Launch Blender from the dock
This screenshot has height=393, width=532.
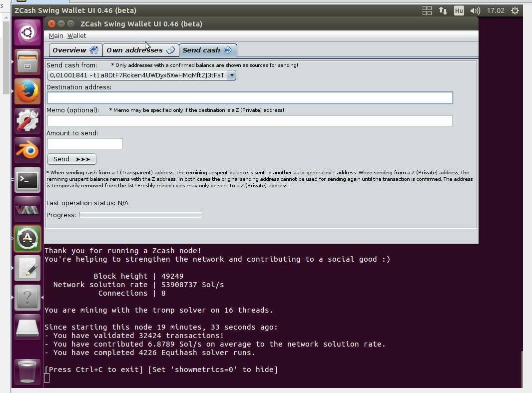tap(27, 150)
